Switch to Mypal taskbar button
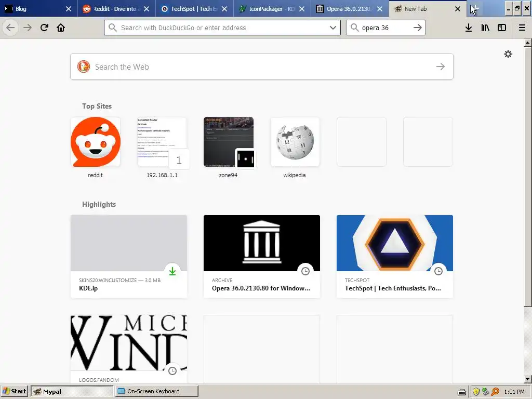532x399 pixels. click(x=72, y=391)
